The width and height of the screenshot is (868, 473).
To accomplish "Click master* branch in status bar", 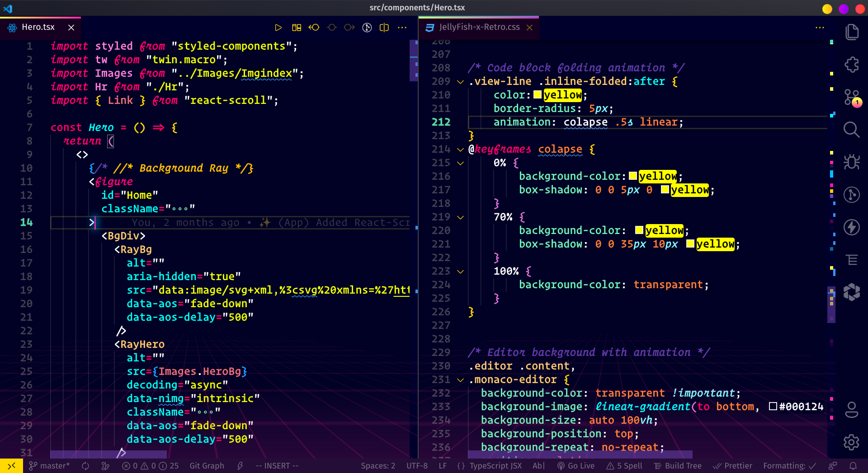I will coord(49,466).
